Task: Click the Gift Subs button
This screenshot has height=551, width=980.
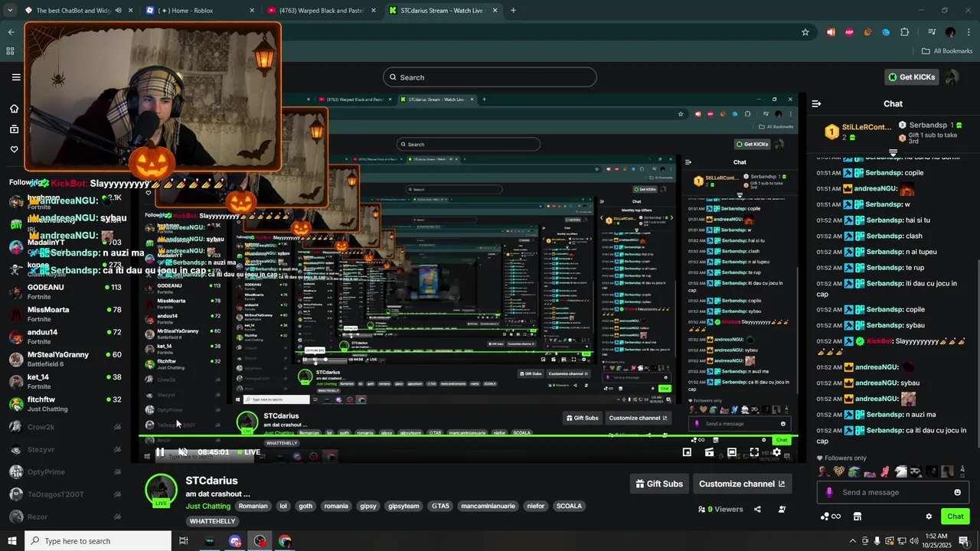Action: 658,484
